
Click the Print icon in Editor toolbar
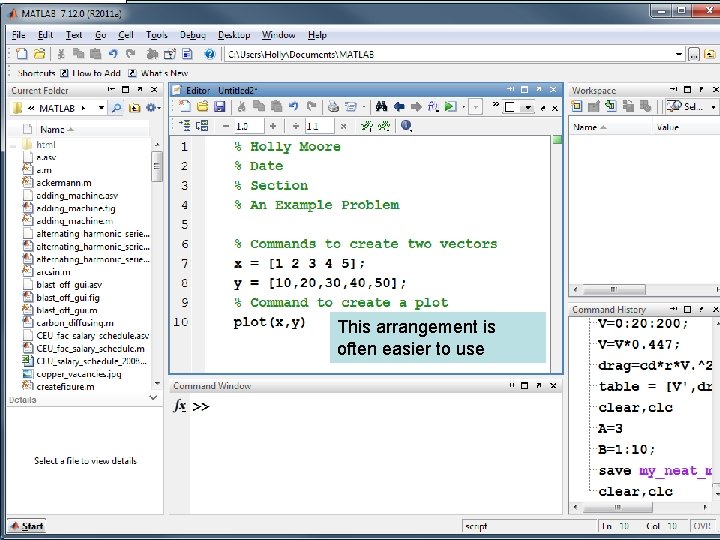[x=333, y=107]
